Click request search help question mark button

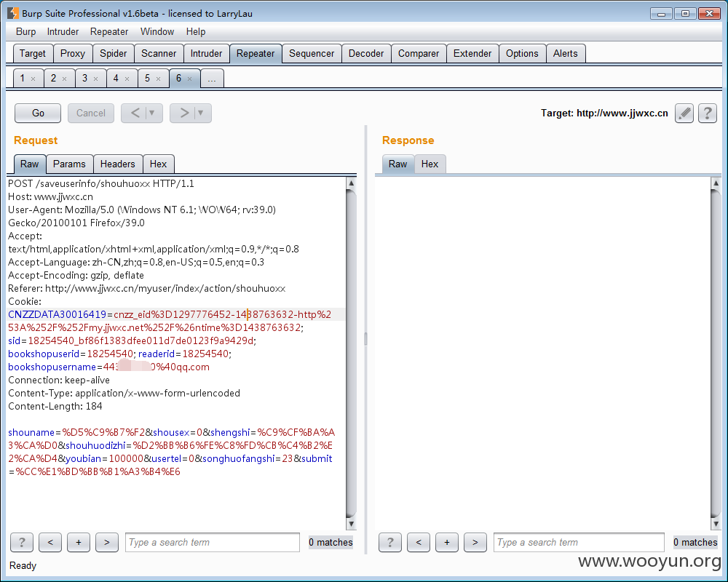(x=22, y=542)
